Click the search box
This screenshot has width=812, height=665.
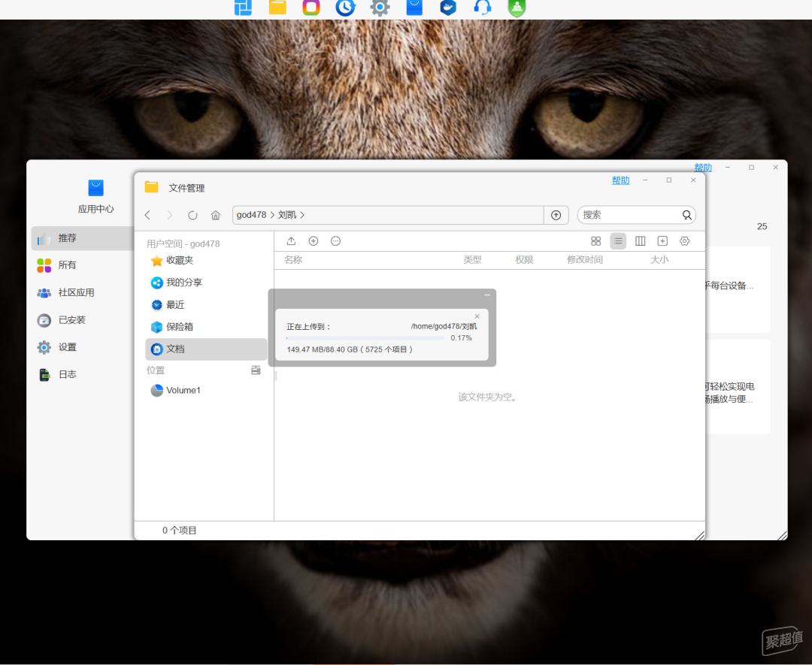click(632, 215)
